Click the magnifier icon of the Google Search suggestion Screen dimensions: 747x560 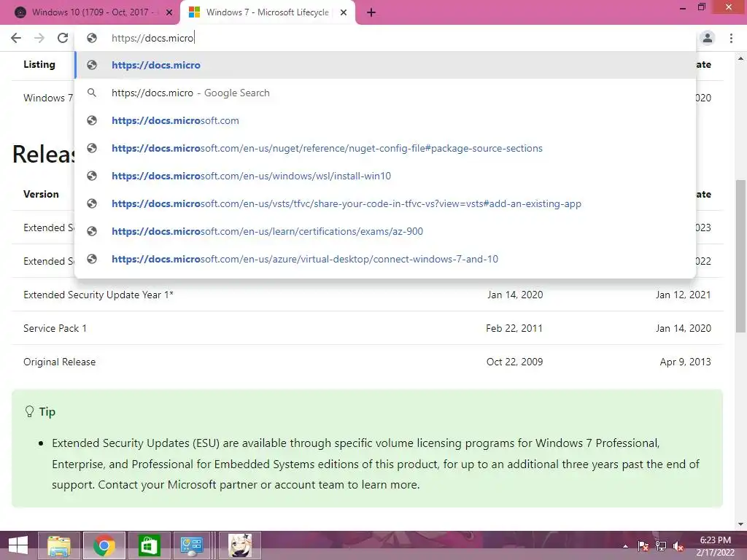pyautogui.click(x=92, y=93)
